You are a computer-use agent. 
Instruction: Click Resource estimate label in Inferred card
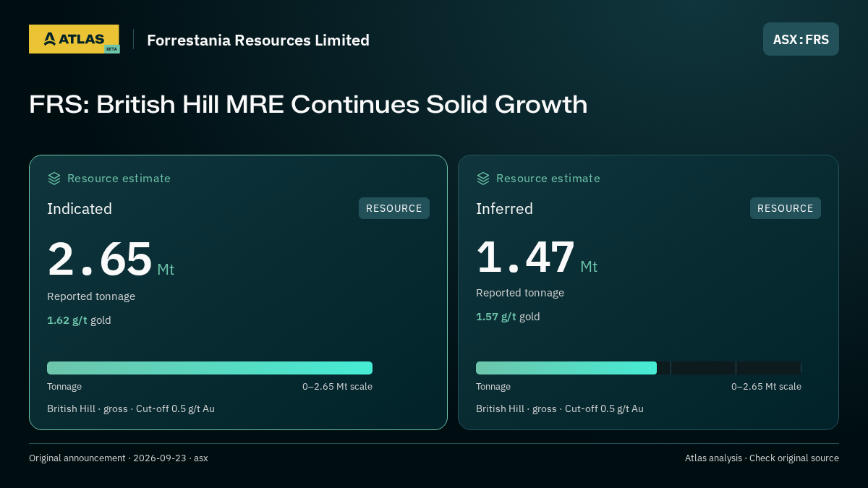tap(548, 179)
